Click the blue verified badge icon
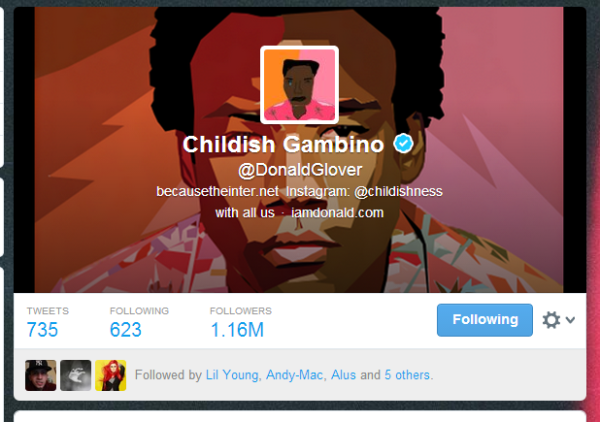This screenshot has width=600, height=422. pos(403,143)
